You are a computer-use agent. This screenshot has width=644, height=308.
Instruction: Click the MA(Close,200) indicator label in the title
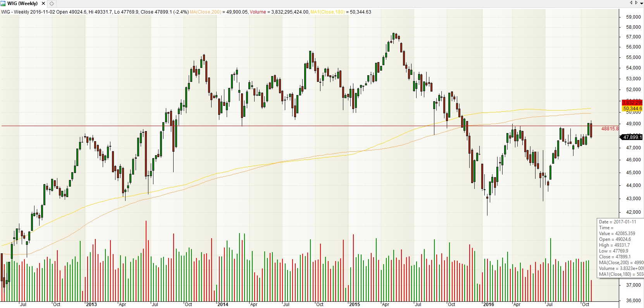tap(205, 12)
